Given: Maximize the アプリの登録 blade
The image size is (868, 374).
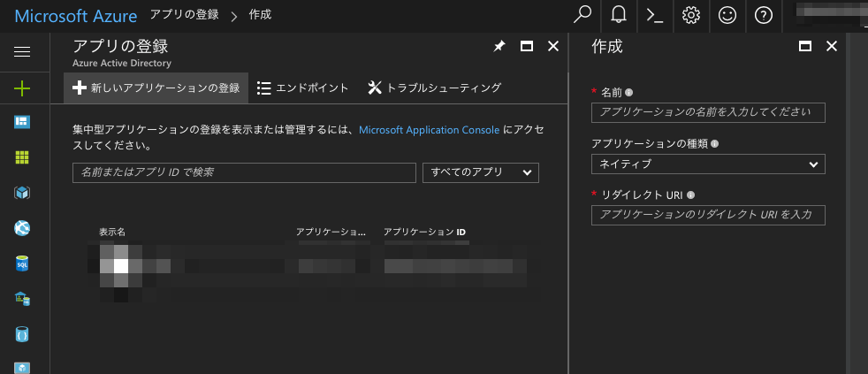Looking at the screenshot, I should (x=527, y=47).
